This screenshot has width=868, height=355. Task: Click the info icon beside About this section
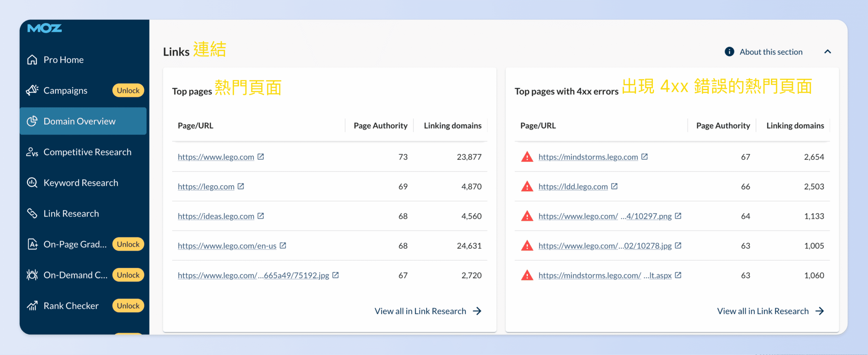click(x=729, y=52)
